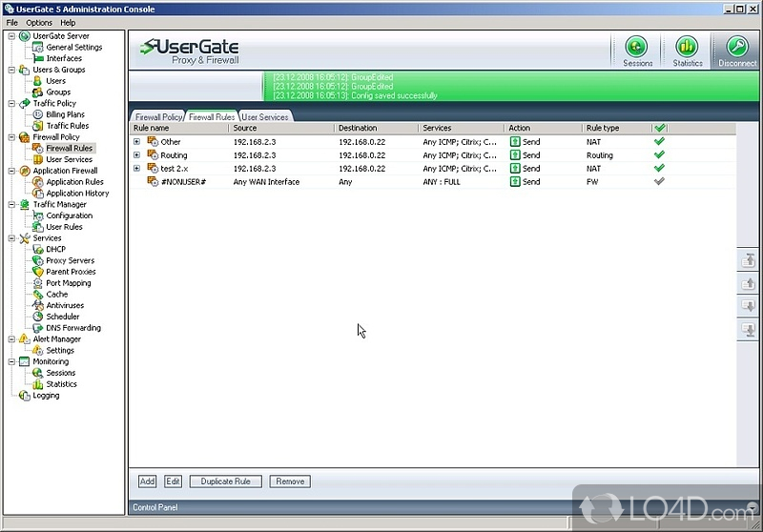Select Configuration under Traffic Manager
The height and width of the screenshot is (532, 763).
(x=69, y=215)
